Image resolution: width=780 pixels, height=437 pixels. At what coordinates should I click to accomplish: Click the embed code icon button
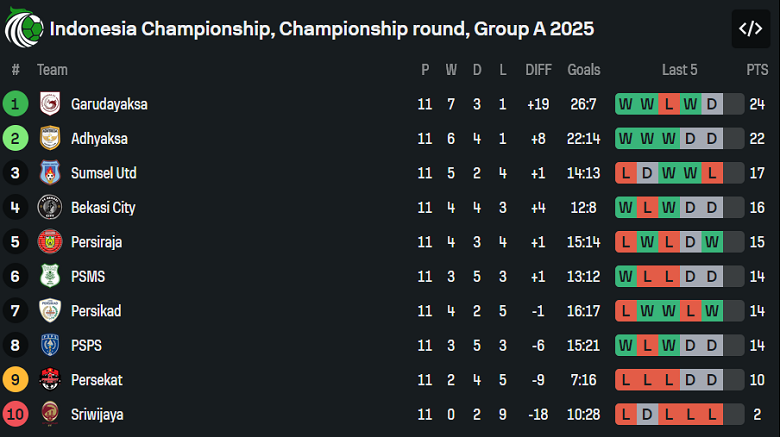tap(750, 29)
